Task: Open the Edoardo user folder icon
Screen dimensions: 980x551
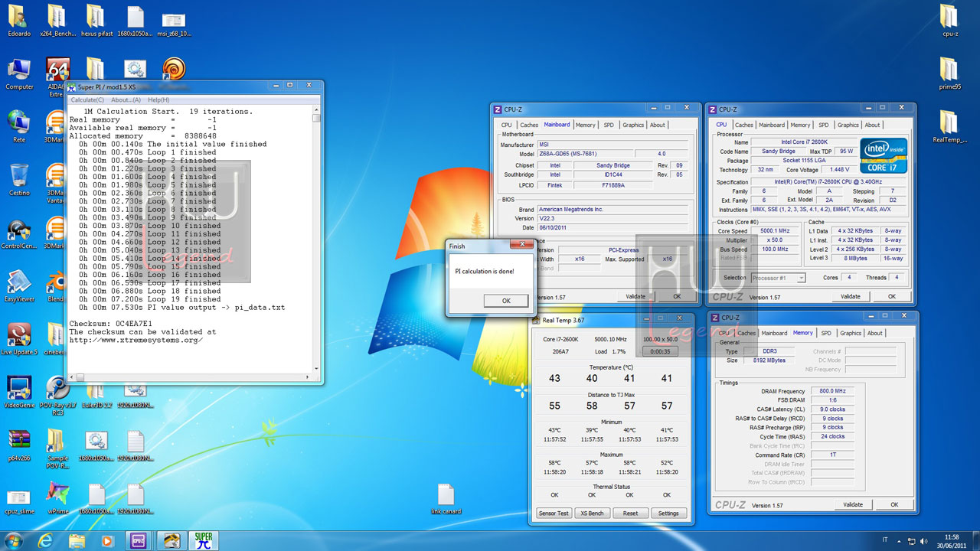Action: click(x=19, y=21)
